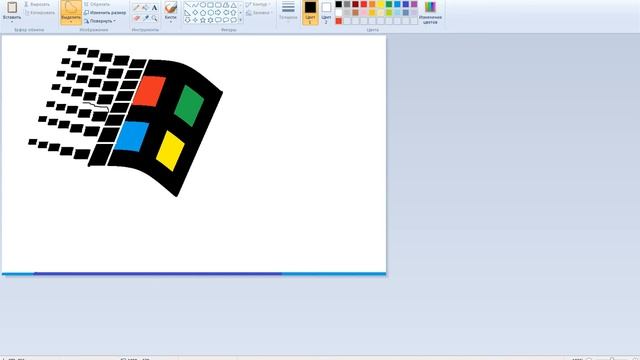This screenshot has width=640, height=360.
Task: Select the Pencil tool
Action: (136, 7)
